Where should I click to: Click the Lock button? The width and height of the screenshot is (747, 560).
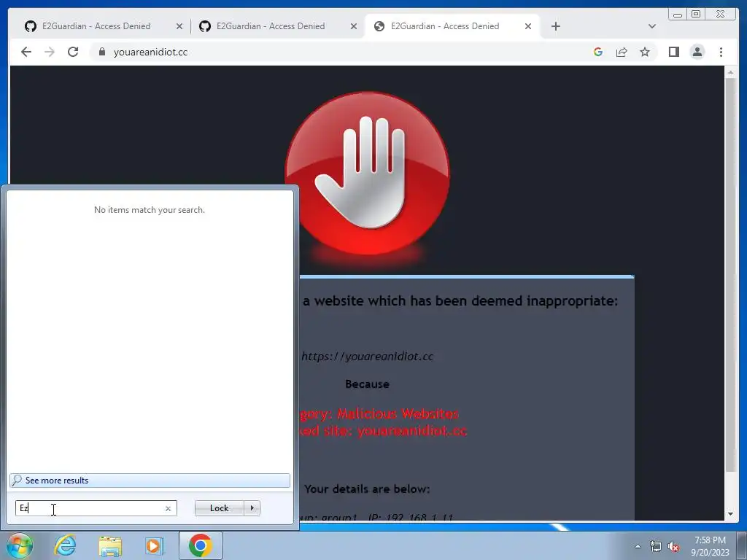coord(219,508)
